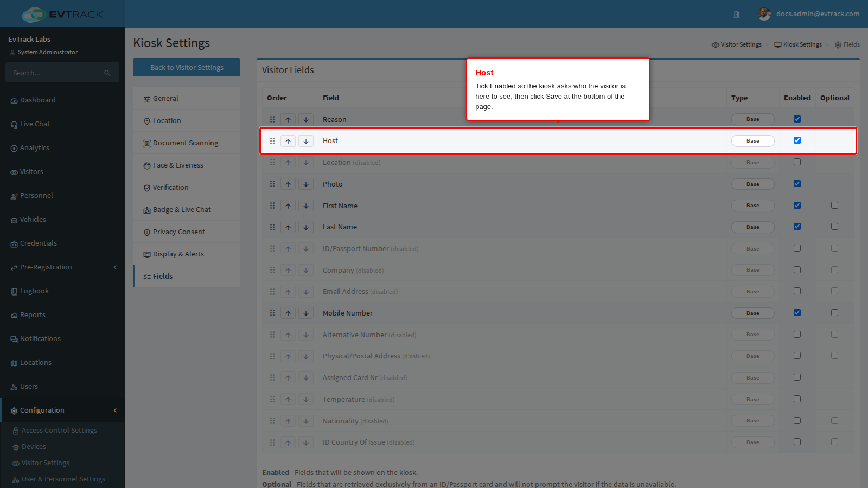
Task: Enable the Company field checkbox
Action: pos(797,270)
